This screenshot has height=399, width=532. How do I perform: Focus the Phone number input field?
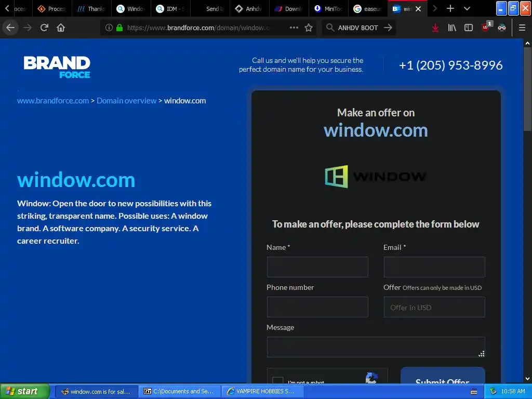[x=317, y=307]
